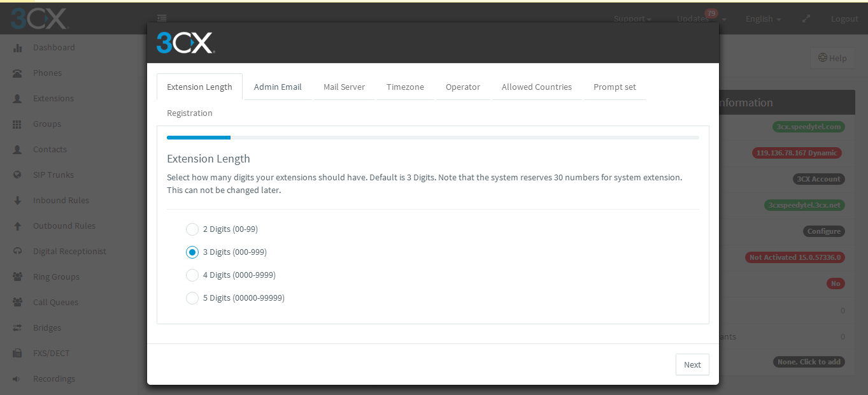Switch to the Admin Email tab
This screenshot has width=868, height=395.
point(278,87)
